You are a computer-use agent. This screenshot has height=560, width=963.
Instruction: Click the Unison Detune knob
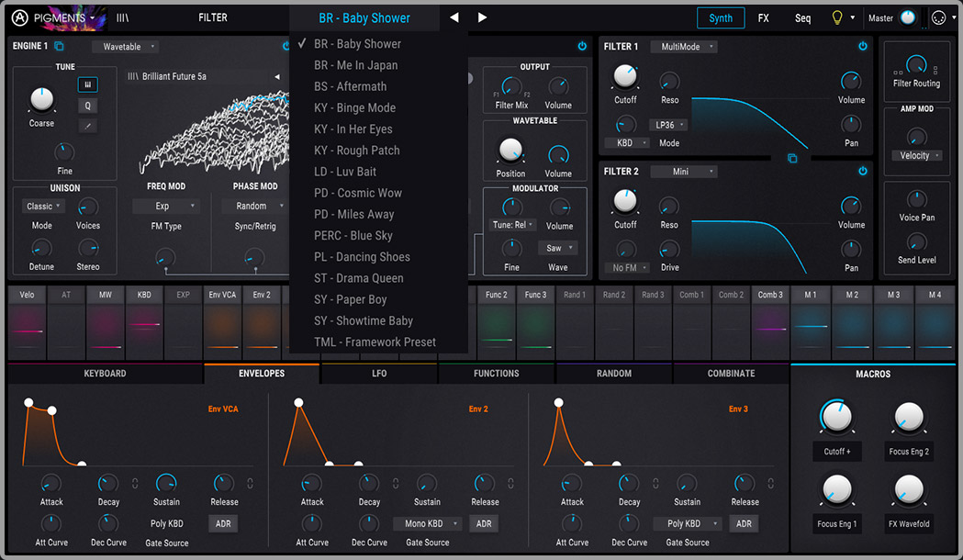41,249
